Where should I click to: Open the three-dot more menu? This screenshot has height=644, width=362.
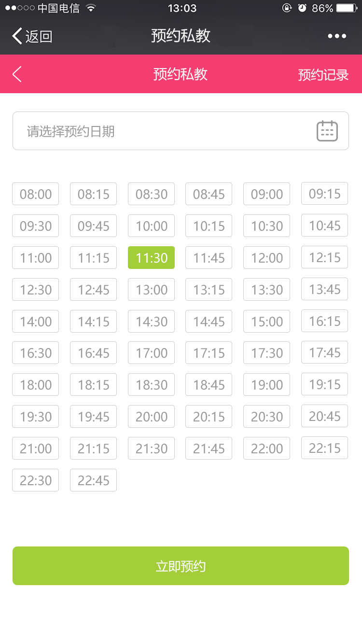click(337, 36)
